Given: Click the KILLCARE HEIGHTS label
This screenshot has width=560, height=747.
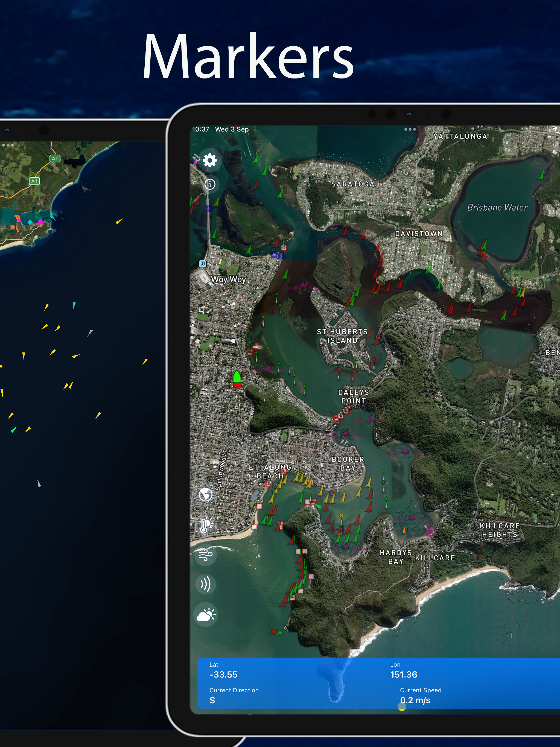Looking at the screenshot, I should pos(500,530).
